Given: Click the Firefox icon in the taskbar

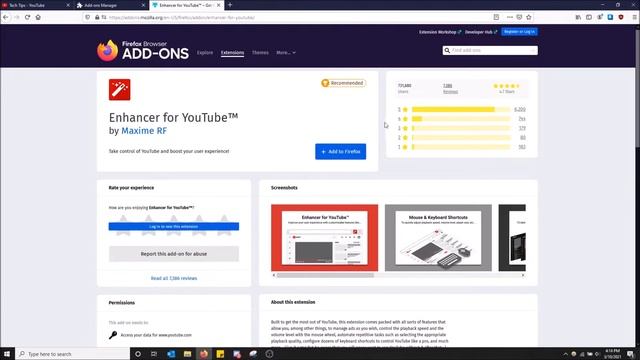Looking at the screenshot, I should click(204, 354).
